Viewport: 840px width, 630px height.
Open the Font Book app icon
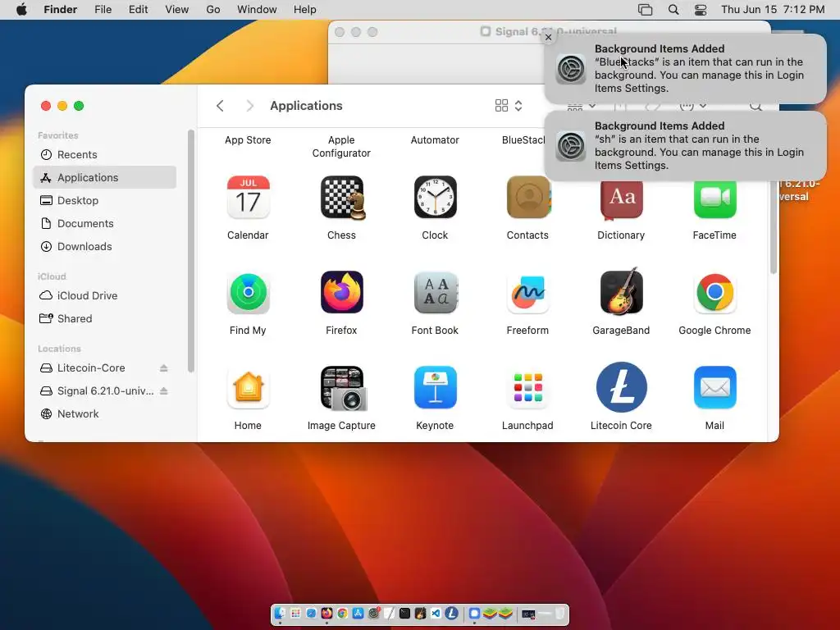(435, 293)
